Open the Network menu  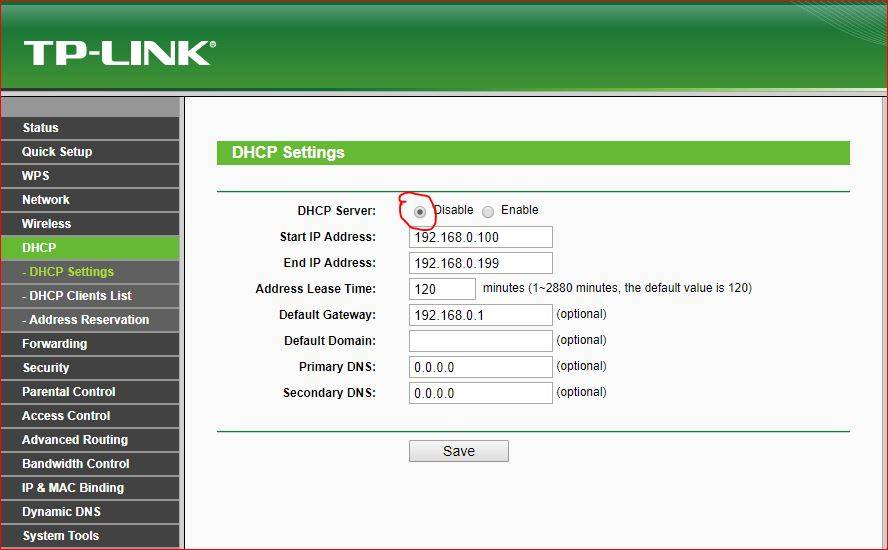(90, 200)
